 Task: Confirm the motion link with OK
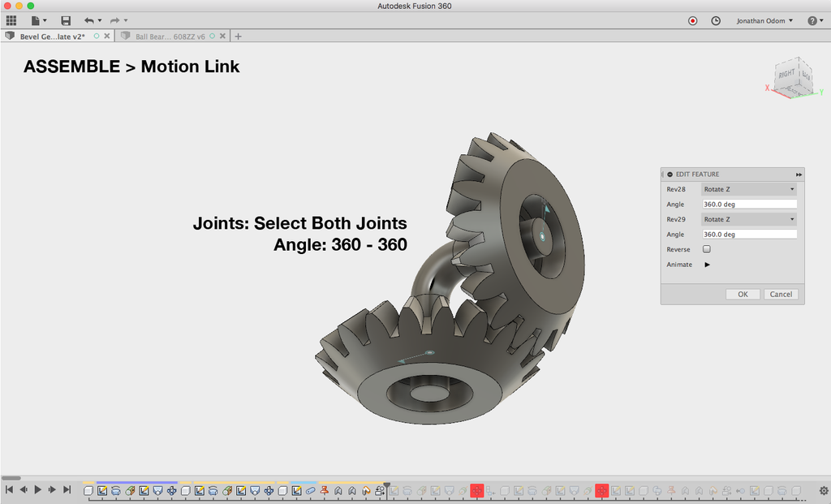(x=743, y=294)
